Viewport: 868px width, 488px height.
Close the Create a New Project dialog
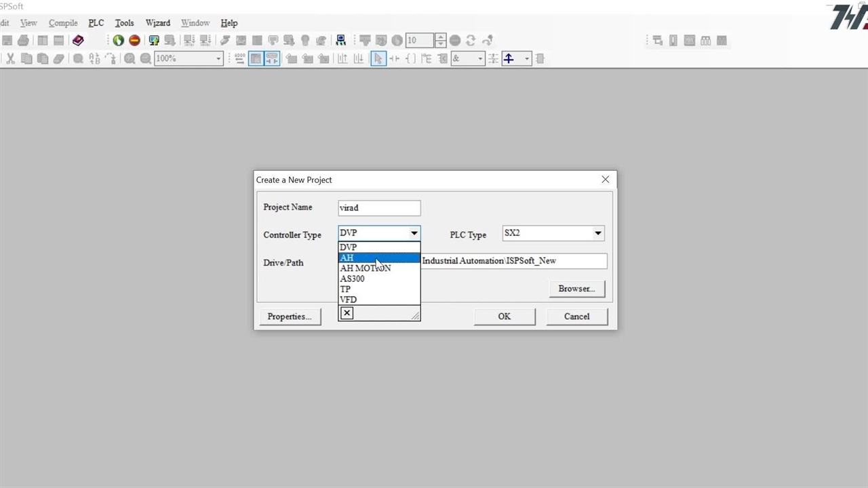(605, 180)
